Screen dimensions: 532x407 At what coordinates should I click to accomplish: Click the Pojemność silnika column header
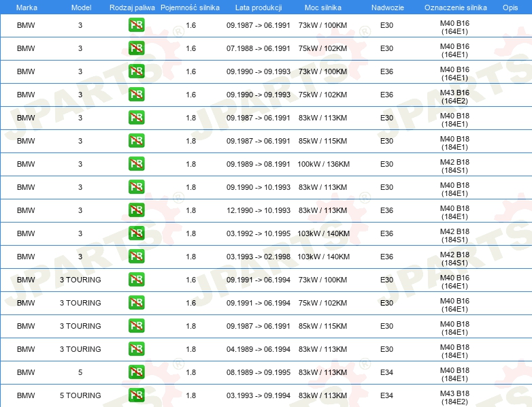(x=190, y=7)
